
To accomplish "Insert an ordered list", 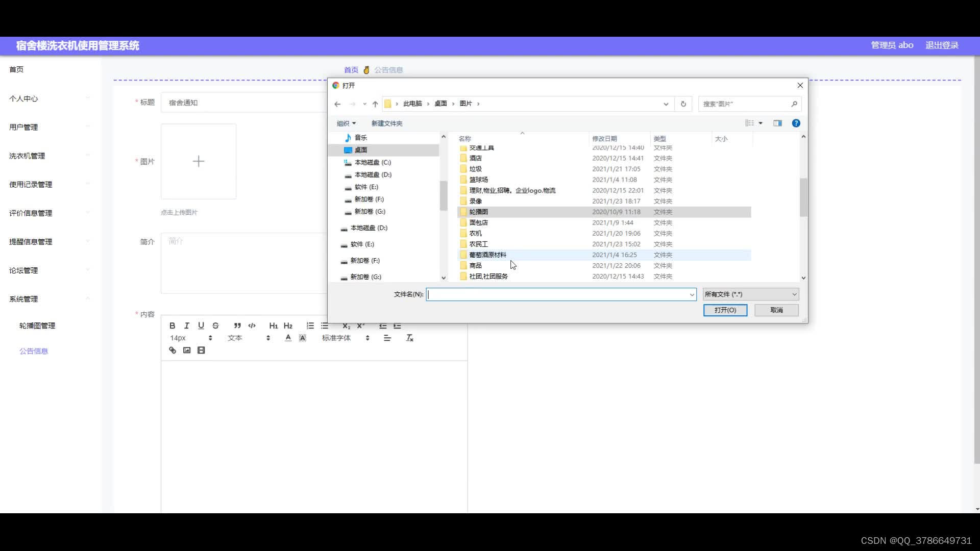I will [x=310, y=325].
